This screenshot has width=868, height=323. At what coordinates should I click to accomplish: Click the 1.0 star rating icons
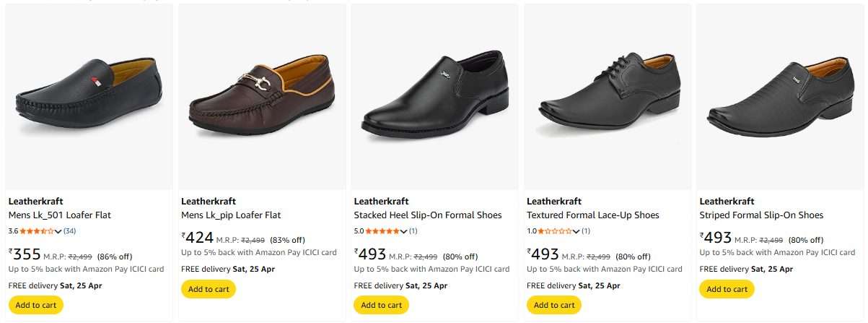(x=556, y=231)
